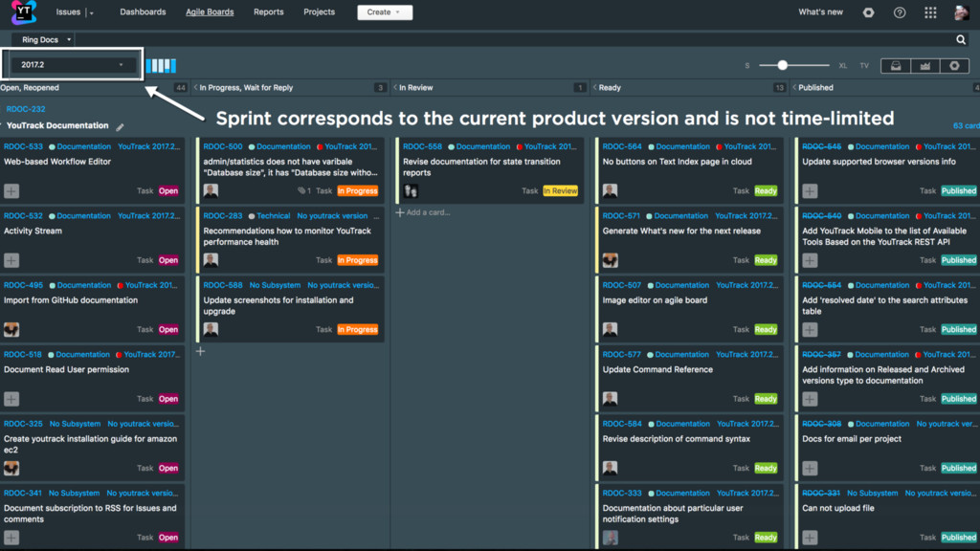
Task: Open the Issues dropdown arrow
Action: 91,13
